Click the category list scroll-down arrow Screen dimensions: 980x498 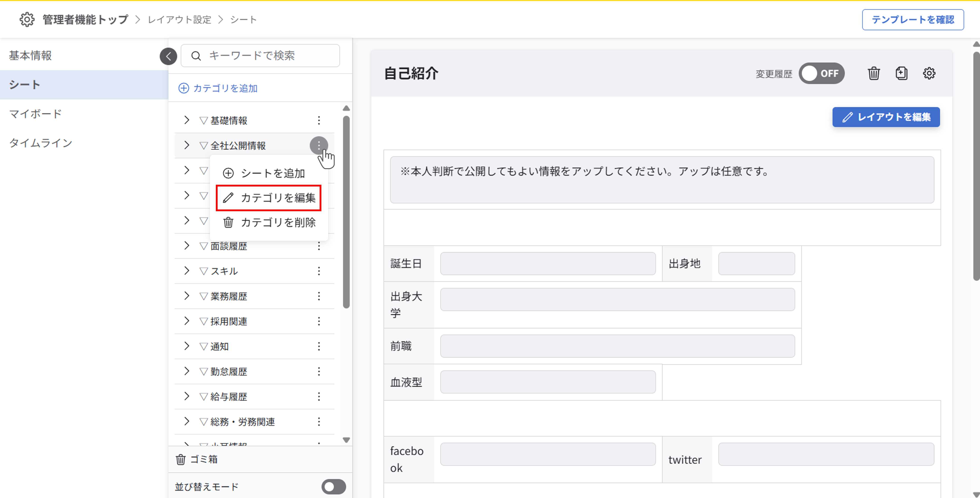pyautogui.click(x=346, y=440)
